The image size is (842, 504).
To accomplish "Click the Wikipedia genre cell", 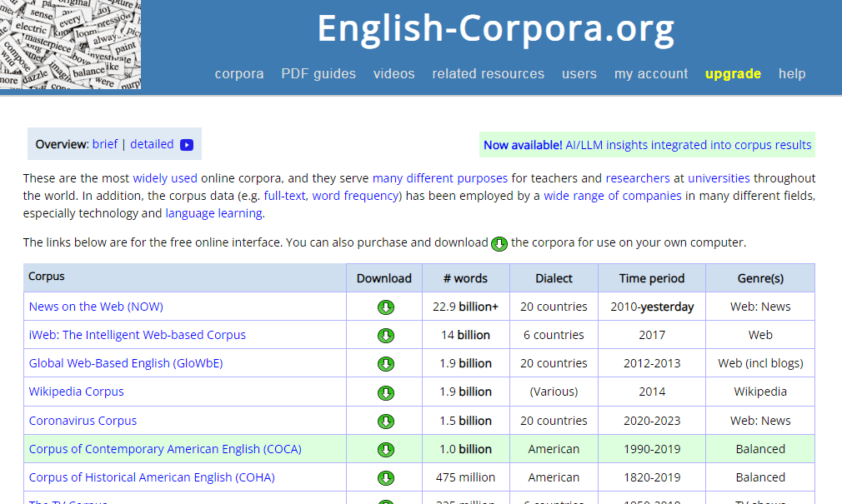I will coord(760,392).
